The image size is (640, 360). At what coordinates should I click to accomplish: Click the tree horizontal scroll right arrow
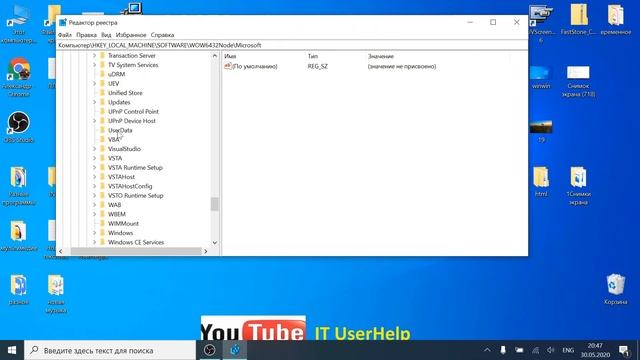(x=206, y=251)
